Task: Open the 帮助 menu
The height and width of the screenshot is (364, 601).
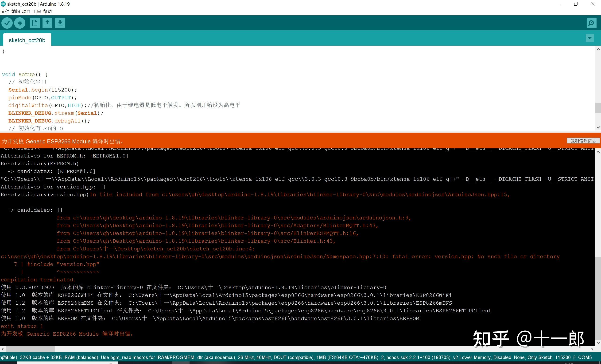Action: click(x=47, y=11)
